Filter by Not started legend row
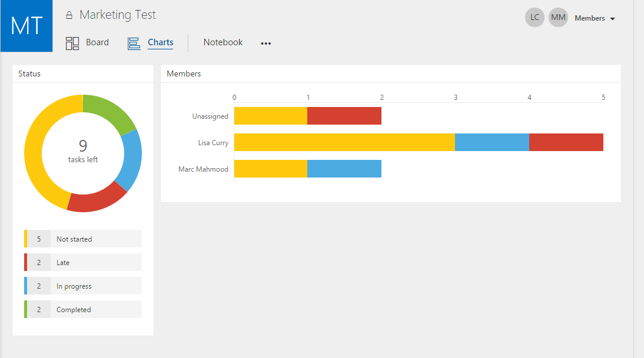The image size is (644, 358). [x=83, y=239]
